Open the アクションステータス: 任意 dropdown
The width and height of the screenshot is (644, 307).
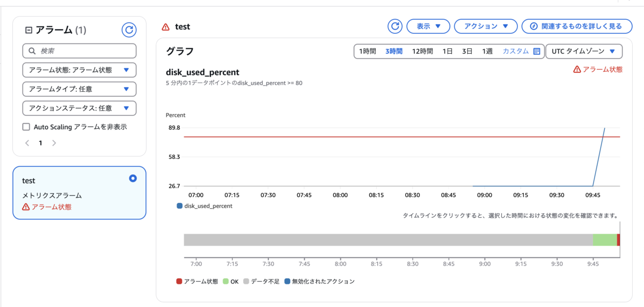pos(79,108)
